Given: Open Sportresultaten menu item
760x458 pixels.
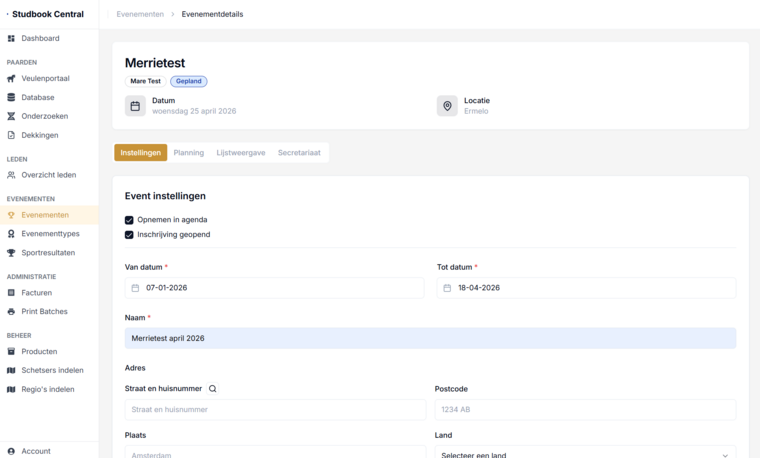Looking at the screenshot, I should click(49, 253).
